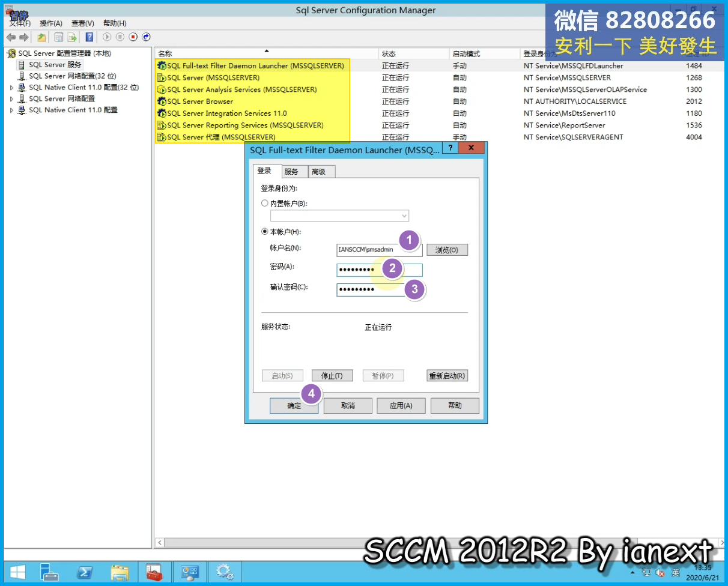Click the dialog's question mark help button
Image resolution: width=728 pixels, height=586 pixels.
450,148
